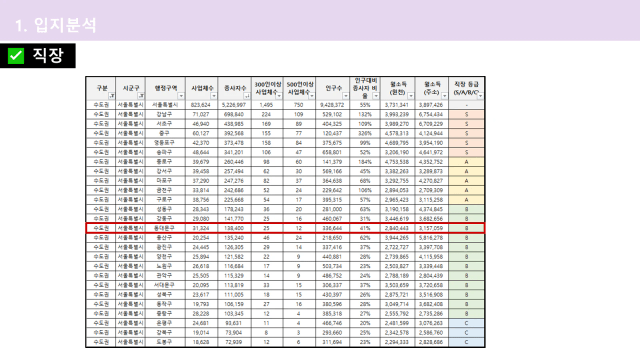This screenshot has width=640, height=360.
Task: Select the 성동구 district cell
Action: tap(165, 209)
